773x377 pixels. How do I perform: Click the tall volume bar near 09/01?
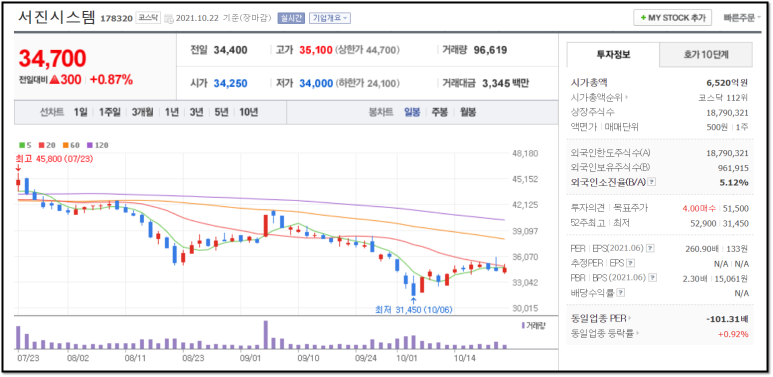(266, 335)
